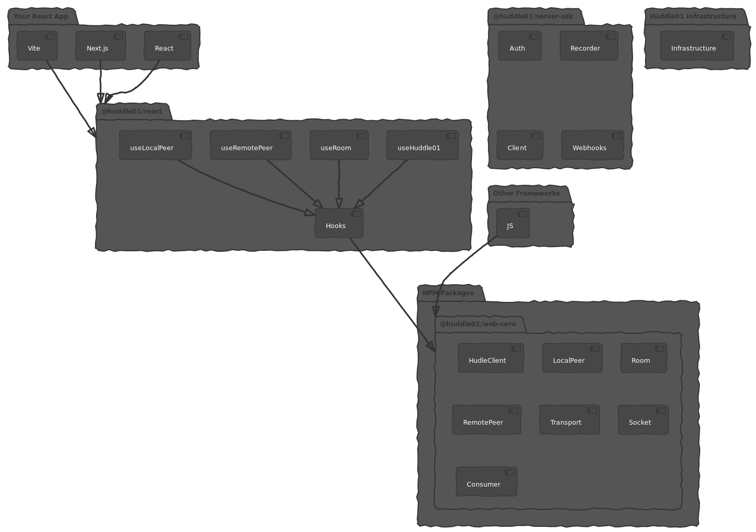The height and width of the screenshot is (532, 756).
Task: Select the Next.js component box
Action: 101,45
